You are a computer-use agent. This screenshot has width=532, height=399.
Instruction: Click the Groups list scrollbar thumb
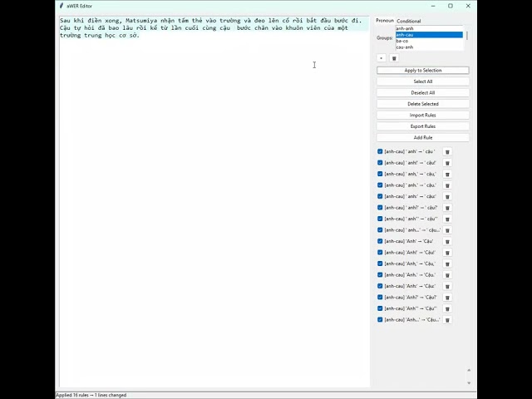coord(467,36)
